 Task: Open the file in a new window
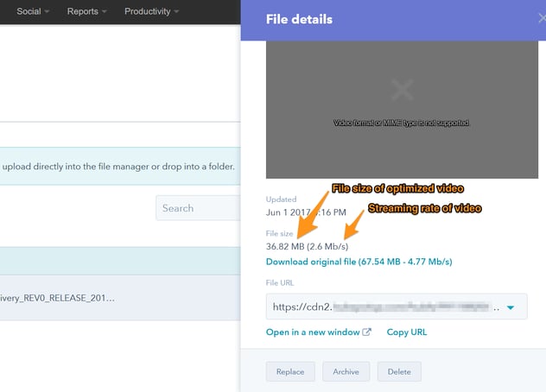[x=313, y=332]
